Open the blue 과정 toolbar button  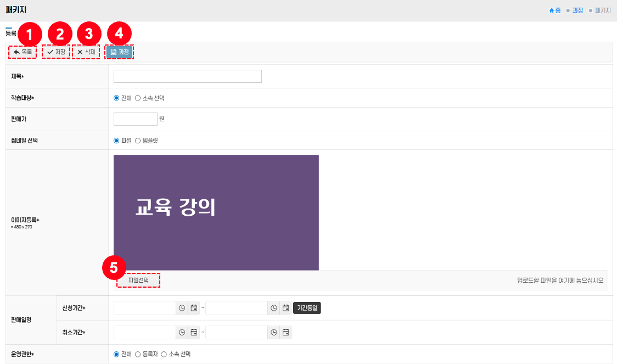119,52
